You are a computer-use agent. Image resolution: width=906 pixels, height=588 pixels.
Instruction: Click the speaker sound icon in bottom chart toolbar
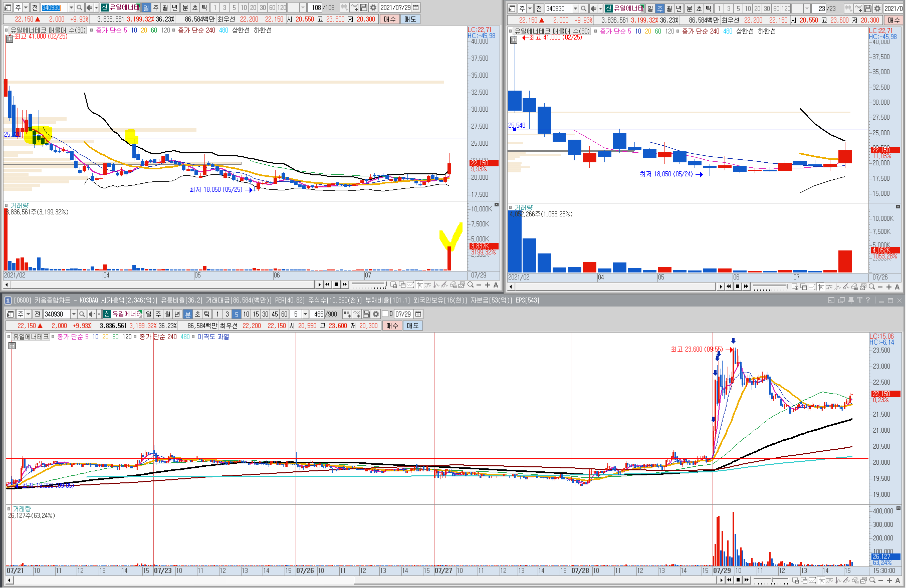(x=92, y=314)
